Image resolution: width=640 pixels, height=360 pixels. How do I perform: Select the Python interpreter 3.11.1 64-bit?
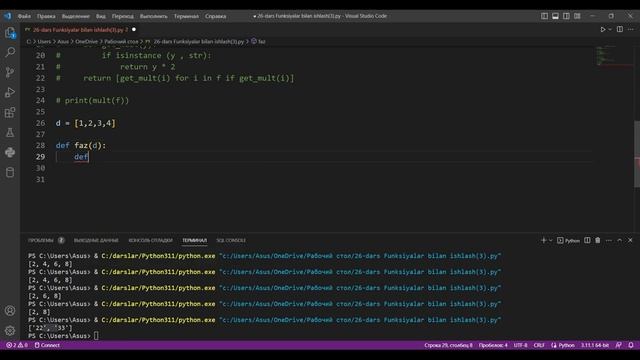(595, 345)
